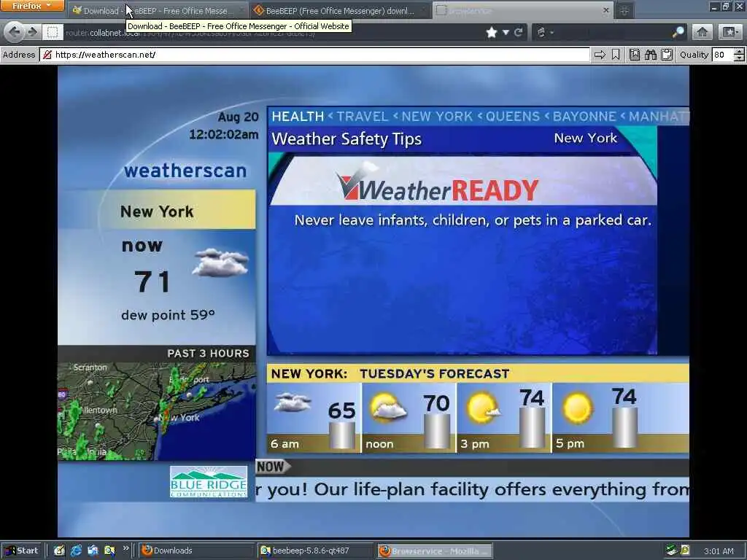Viewport: 747px width, 560px height.
Task: Click the Quality value field
Action: (x=723, y=55)
